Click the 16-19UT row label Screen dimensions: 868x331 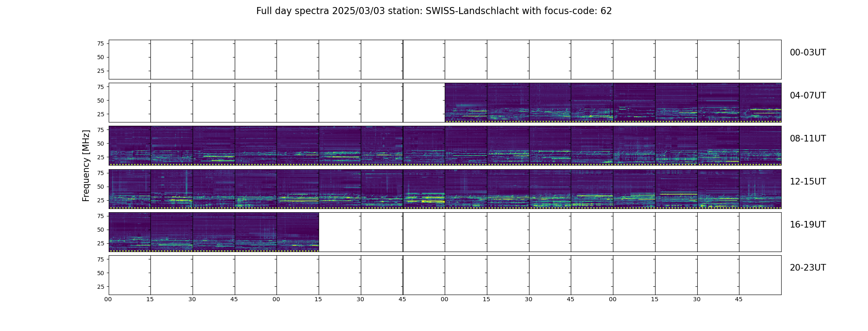coord(808,225)
